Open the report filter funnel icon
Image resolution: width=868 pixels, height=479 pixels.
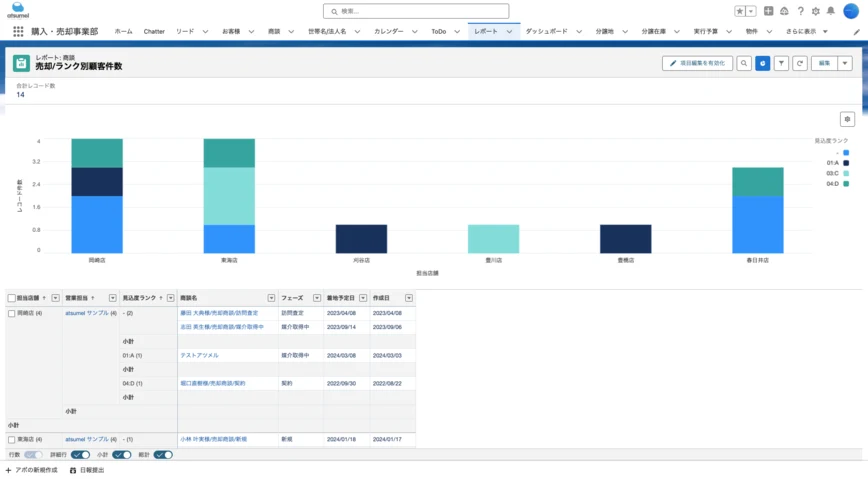(781, 63)
